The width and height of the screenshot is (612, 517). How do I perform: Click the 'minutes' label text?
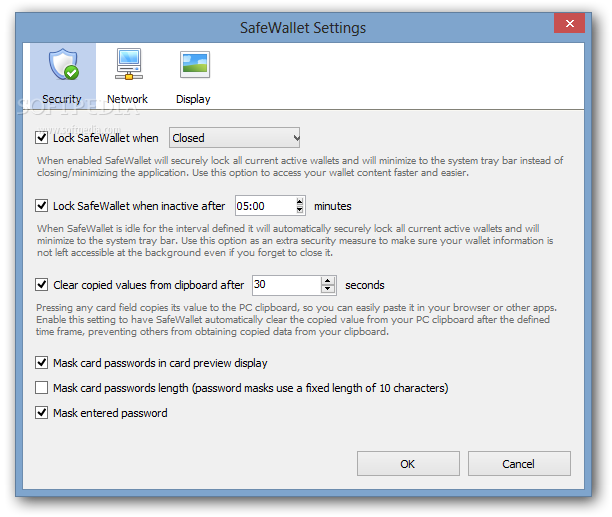click(333, 206)
